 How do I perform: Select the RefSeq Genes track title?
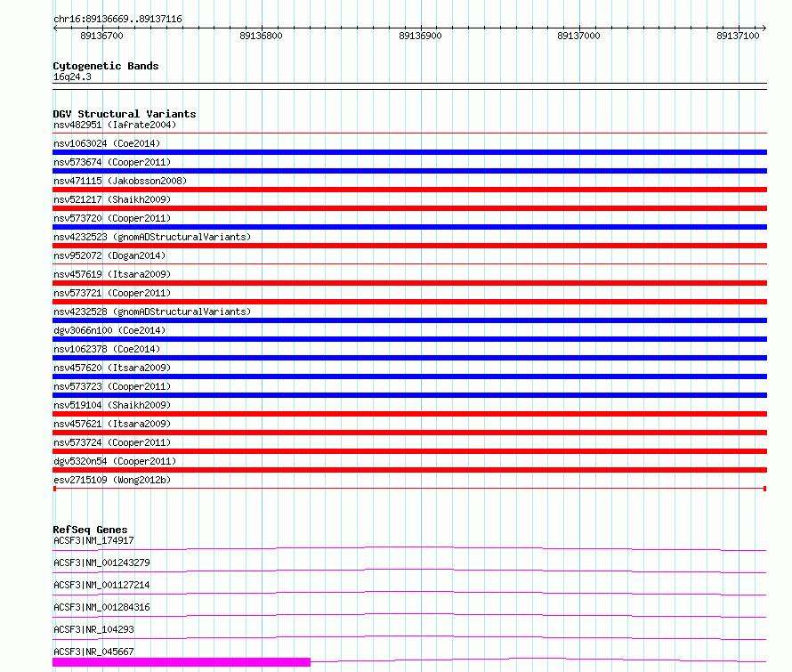(90, 530)
